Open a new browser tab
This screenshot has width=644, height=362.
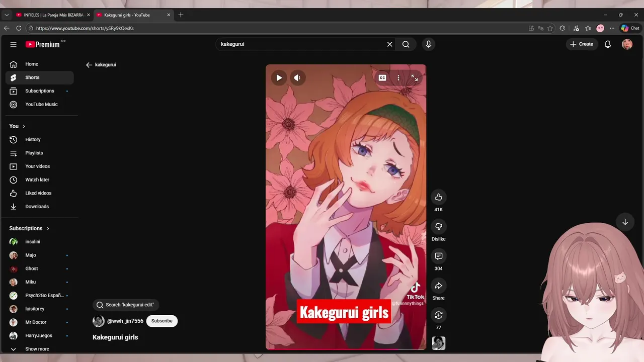click(x=181, y=15)
